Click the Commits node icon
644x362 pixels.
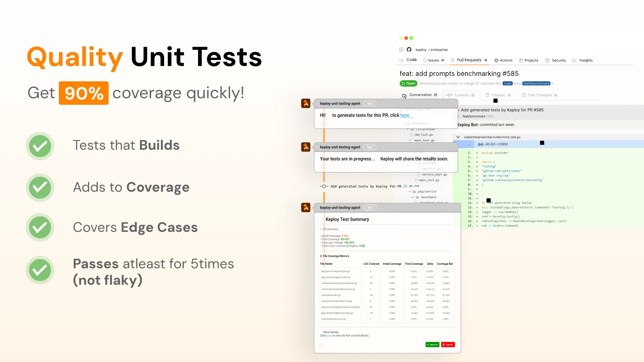(x=449, y=95)
